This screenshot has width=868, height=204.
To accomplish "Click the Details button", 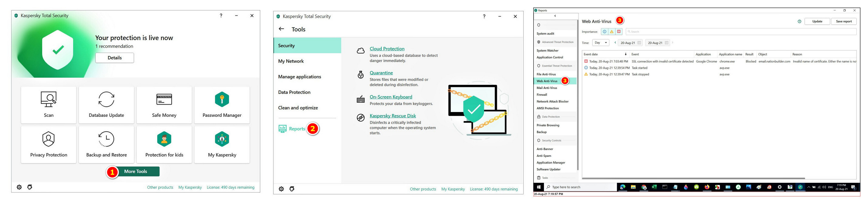I will 115,58.
